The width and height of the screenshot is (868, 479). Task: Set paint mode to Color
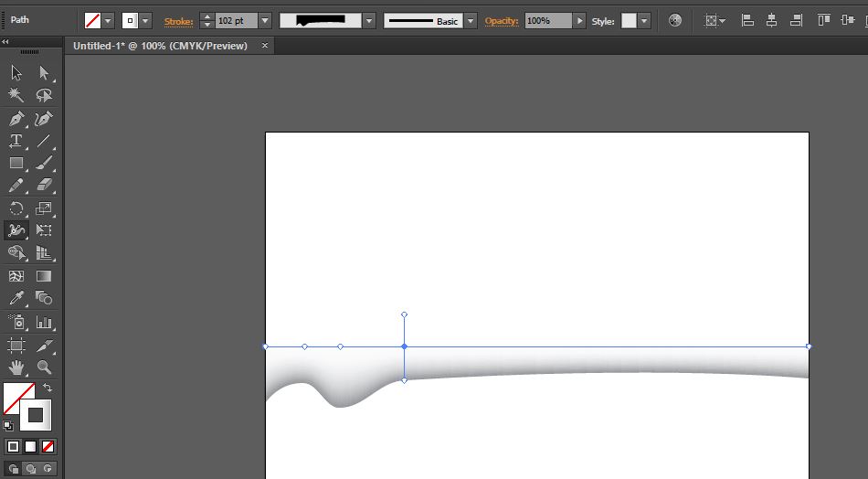click(x=14, y=446)
